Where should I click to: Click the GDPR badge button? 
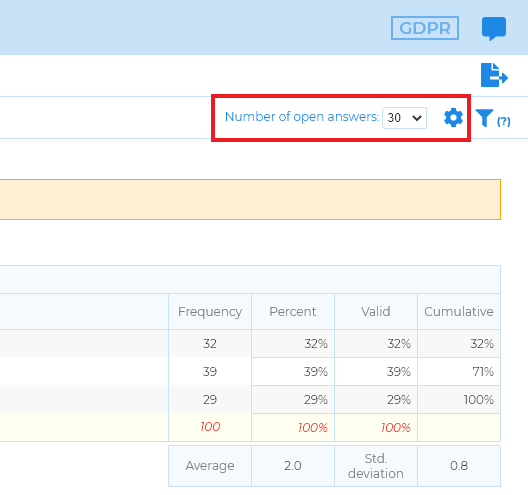point(425,28)
